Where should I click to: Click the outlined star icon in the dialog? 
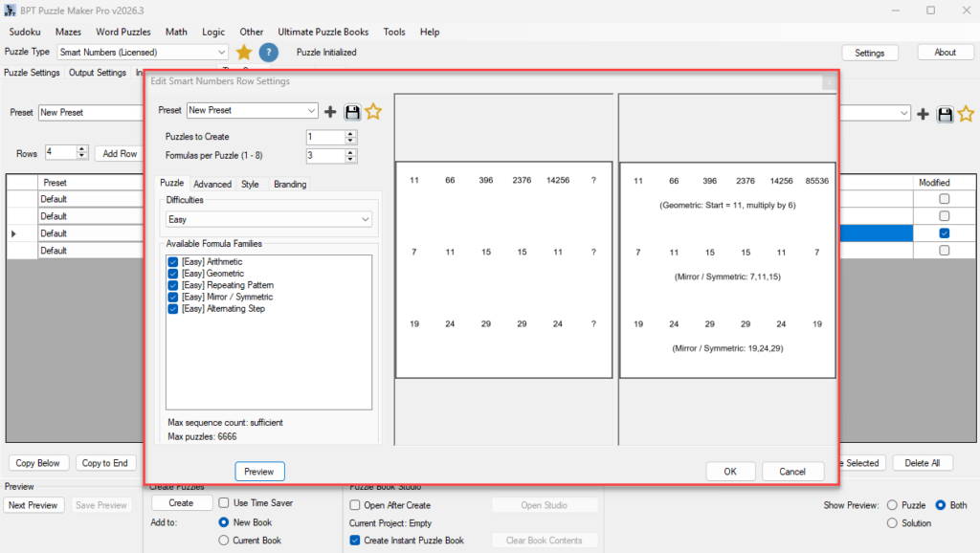click(x=373, y=111)
